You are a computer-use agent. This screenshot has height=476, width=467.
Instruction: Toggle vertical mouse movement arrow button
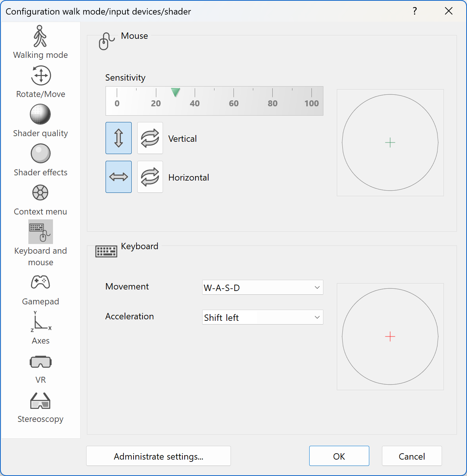click(x=119, y=138)
